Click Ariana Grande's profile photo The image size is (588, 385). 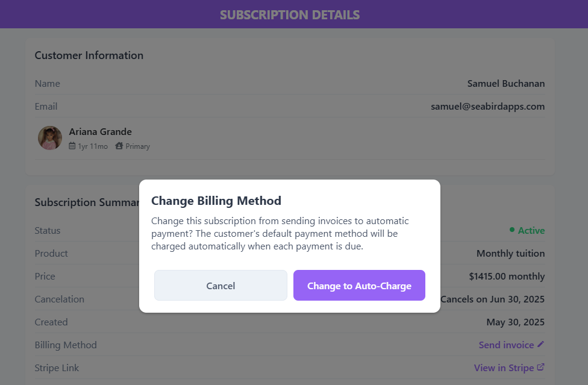[x=50, y=138]
